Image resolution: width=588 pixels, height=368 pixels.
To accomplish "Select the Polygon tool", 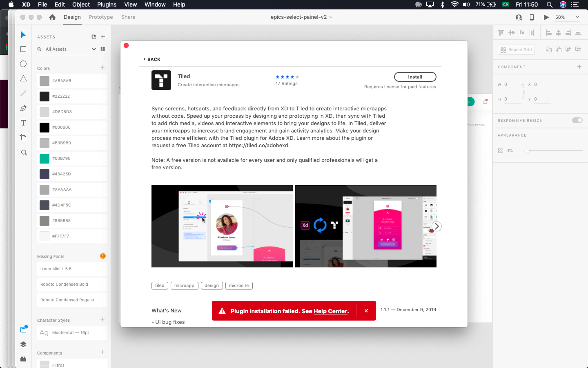I will click(x=23, y=79).
